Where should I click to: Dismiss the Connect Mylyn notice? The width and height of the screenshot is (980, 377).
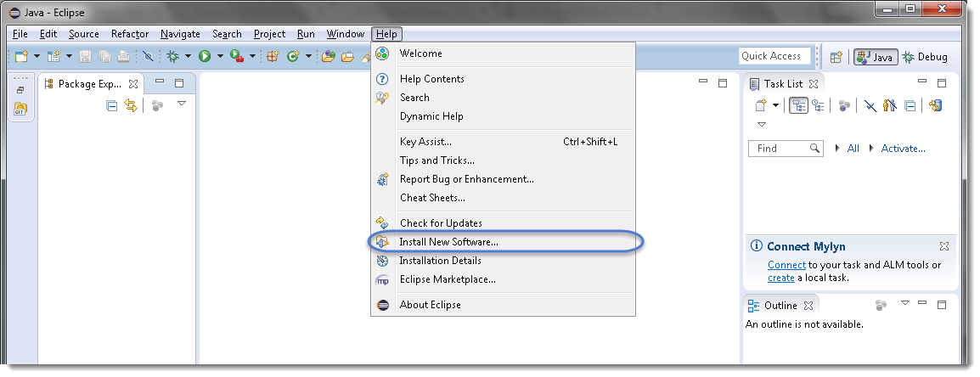click(x=943, y=246)
